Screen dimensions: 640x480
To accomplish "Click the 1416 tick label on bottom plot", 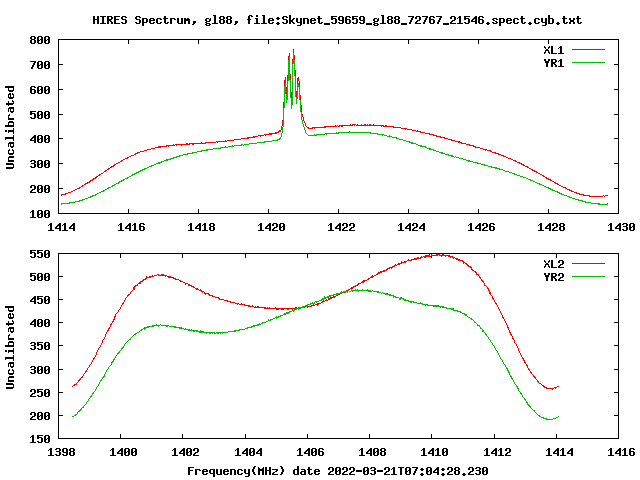I will [621, 452].
